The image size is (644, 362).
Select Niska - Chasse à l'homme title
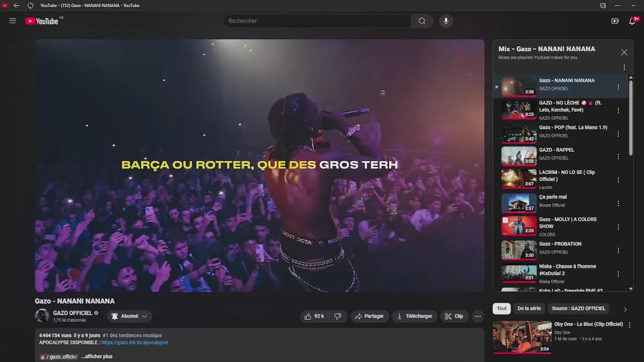tap(568, 270)
